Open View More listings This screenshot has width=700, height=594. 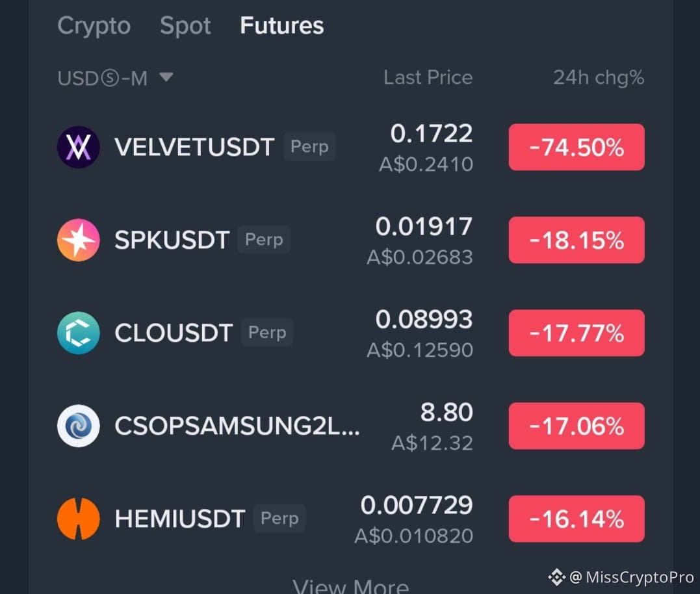350,586
